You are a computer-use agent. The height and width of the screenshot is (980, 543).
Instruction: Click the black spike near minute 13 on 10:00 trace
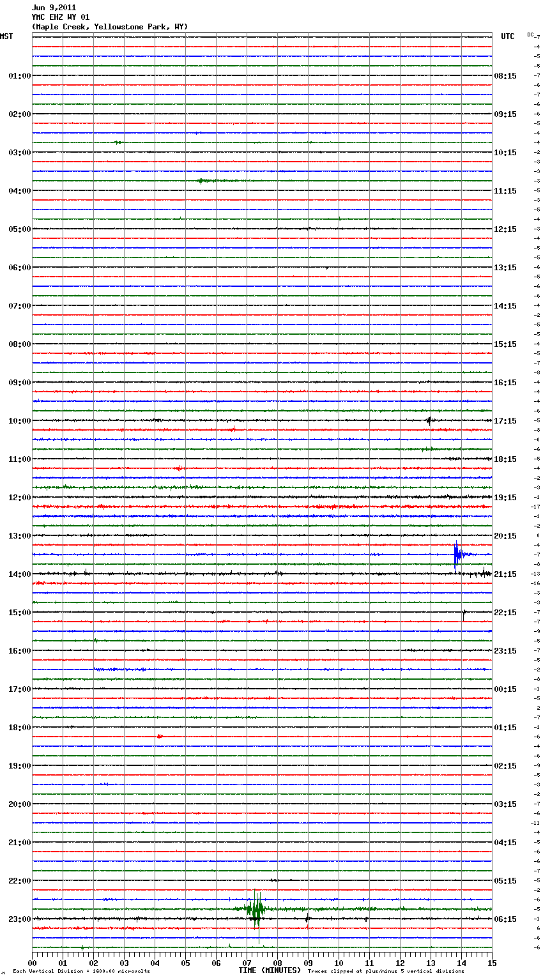(x=429, y=420)
